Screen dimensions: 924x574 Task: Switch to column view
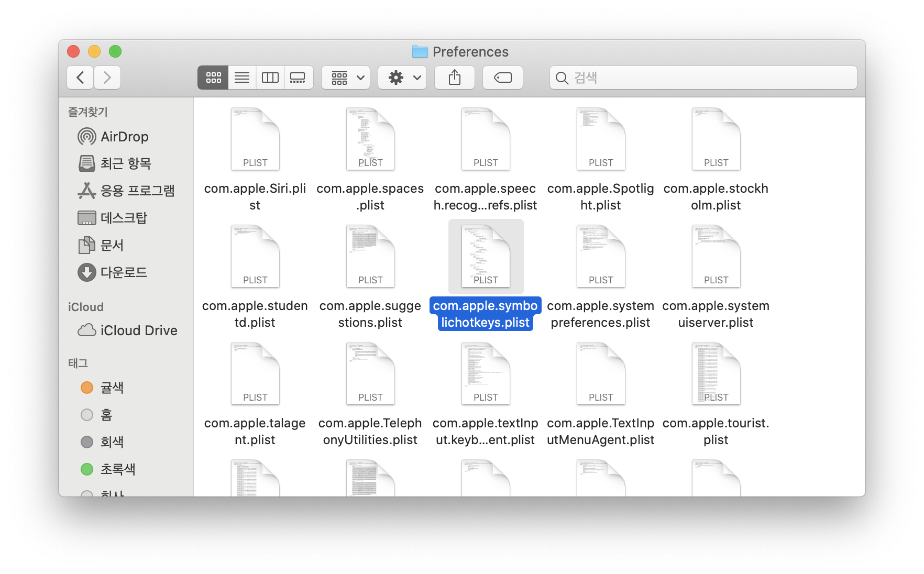[x=270, y=78]
